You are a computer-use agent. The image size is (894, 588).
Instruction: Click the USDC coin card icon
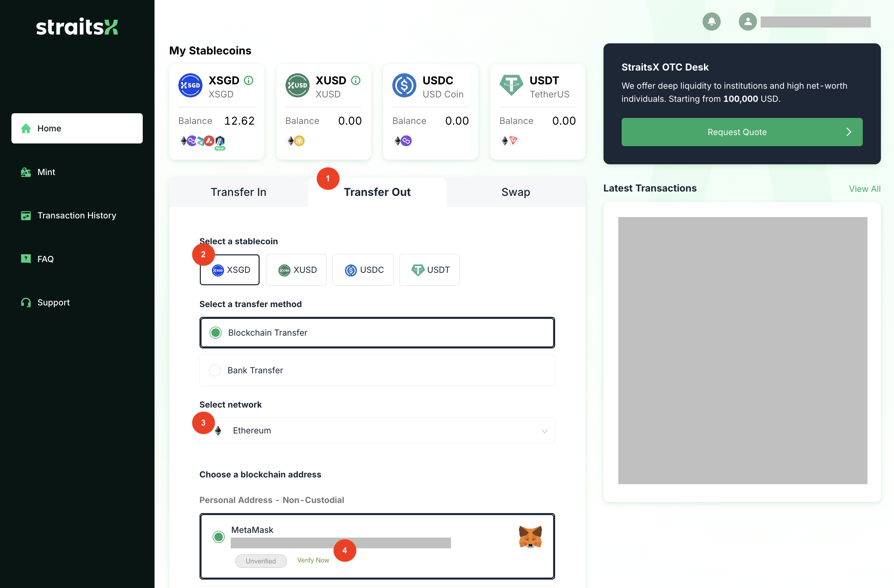pos(404,85)
